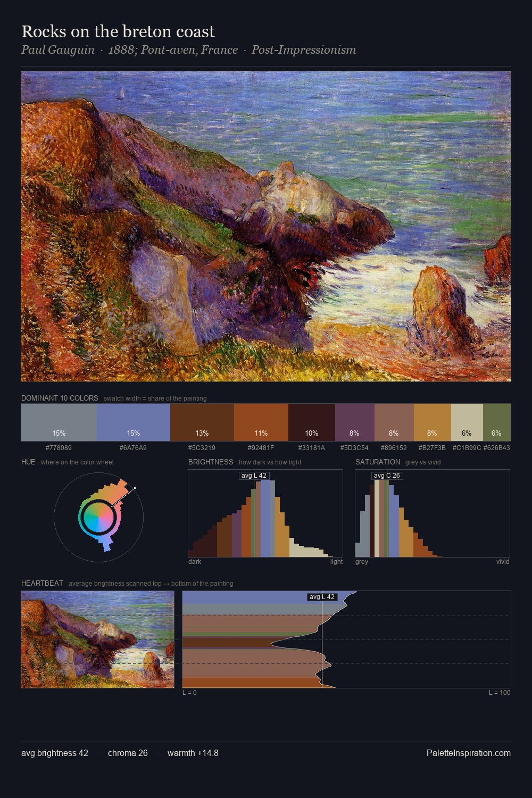Click the HEARTBEAT section heading
The image size is (532, 798).
pos(42,583)
